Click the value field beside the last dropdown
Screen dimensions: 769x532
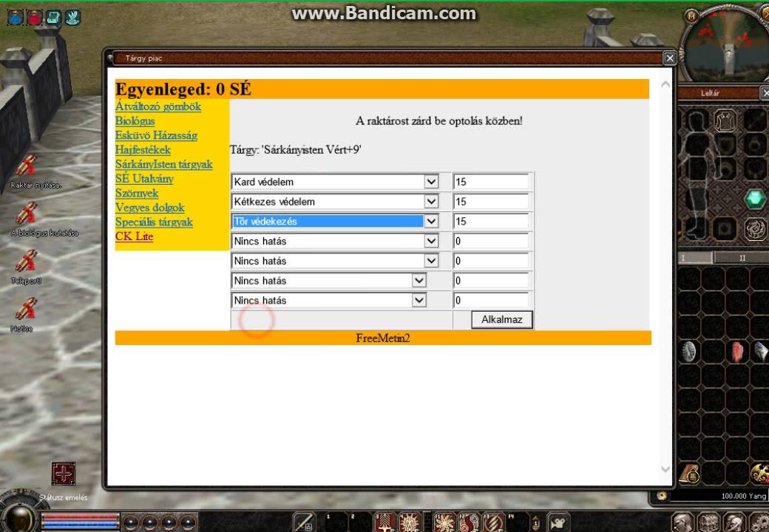491,300
